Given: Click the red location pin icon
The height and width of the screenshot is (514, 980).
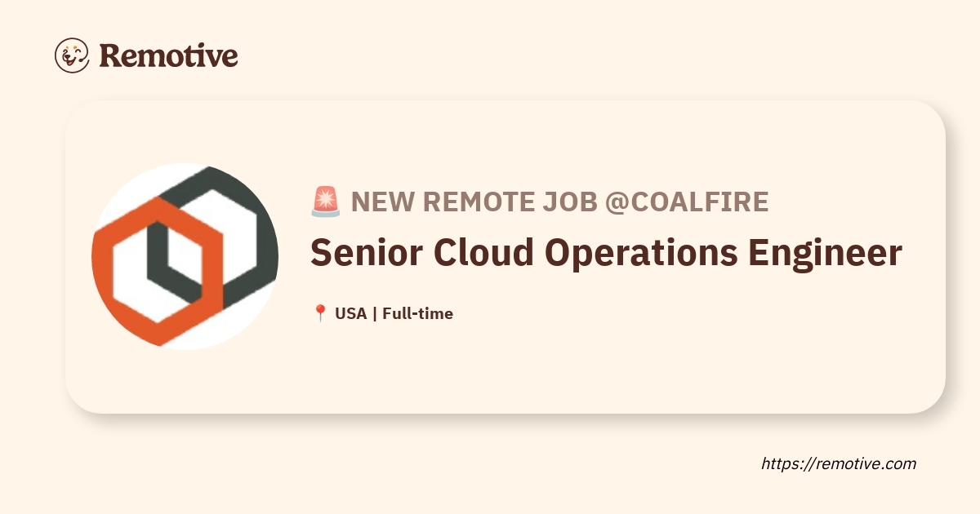Looking at the screenshot, I should (320, 313).
